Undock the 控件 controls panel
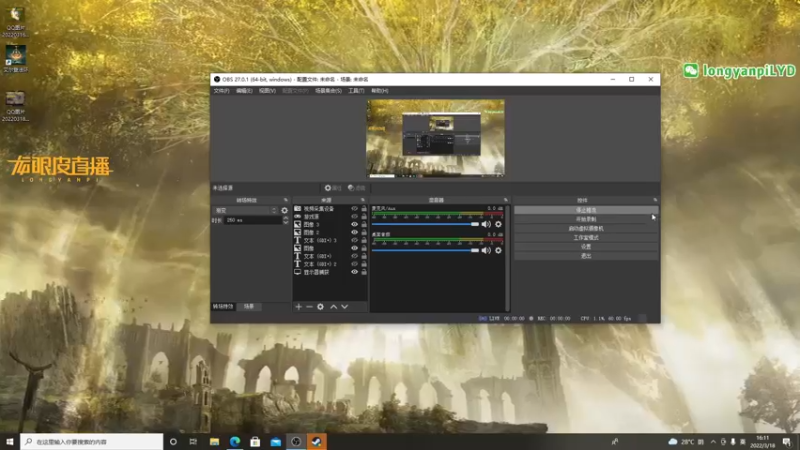 point(655,200)
